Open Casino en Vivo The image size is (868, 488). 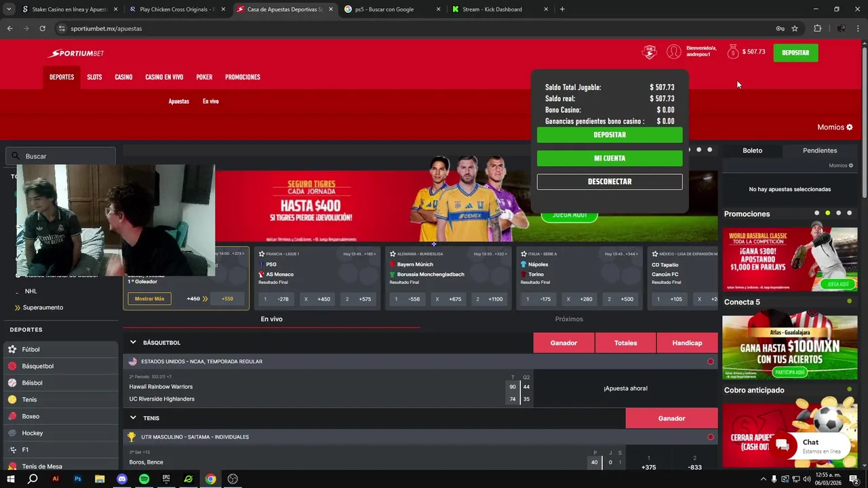coord(164,77)
